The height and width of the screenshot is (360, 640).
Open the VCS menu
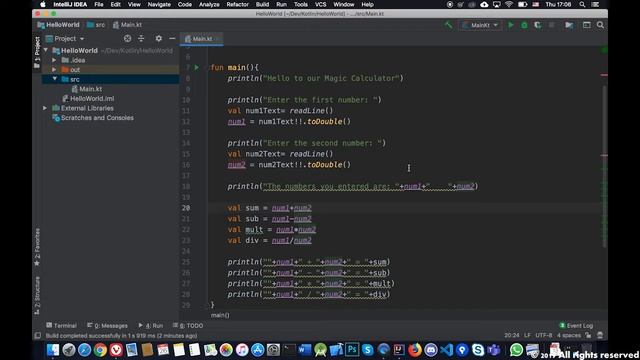(x=320, y=4)
